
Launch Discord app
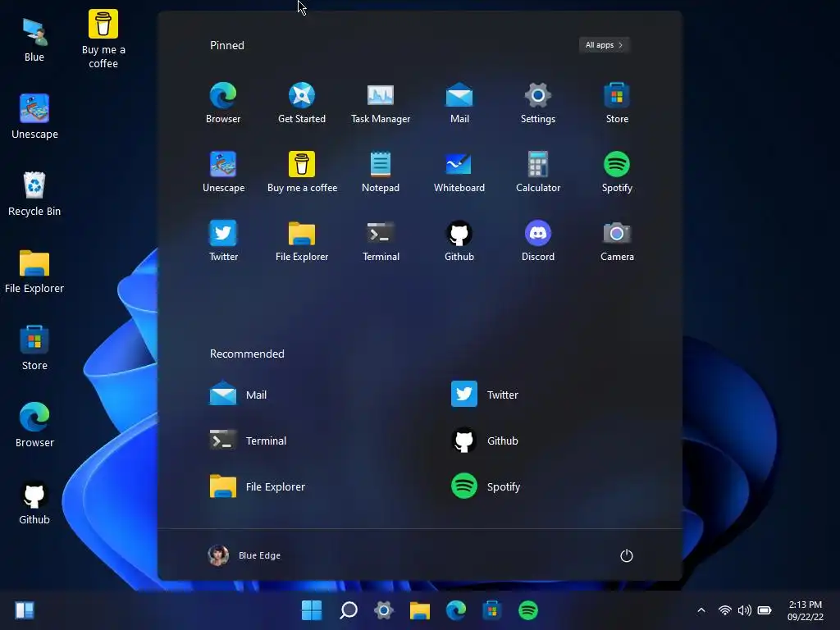point(538,241)
